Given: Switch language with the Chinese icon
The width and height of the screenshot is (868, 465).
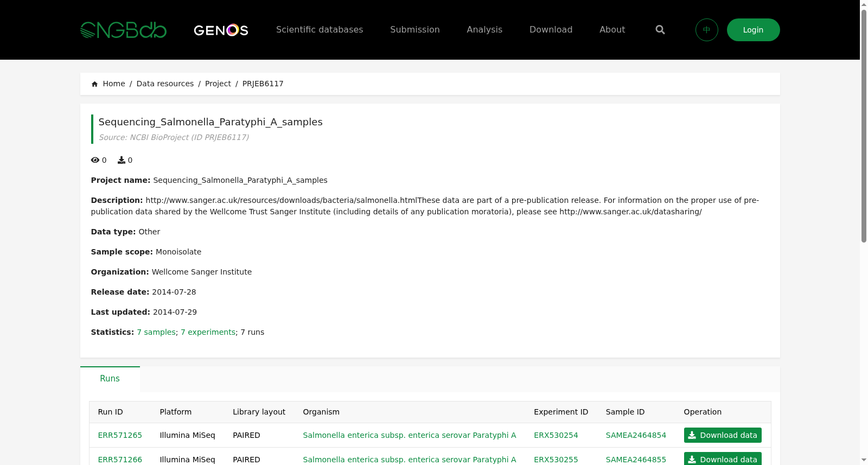Looking at the screenshot, I should tap(707, 30).
